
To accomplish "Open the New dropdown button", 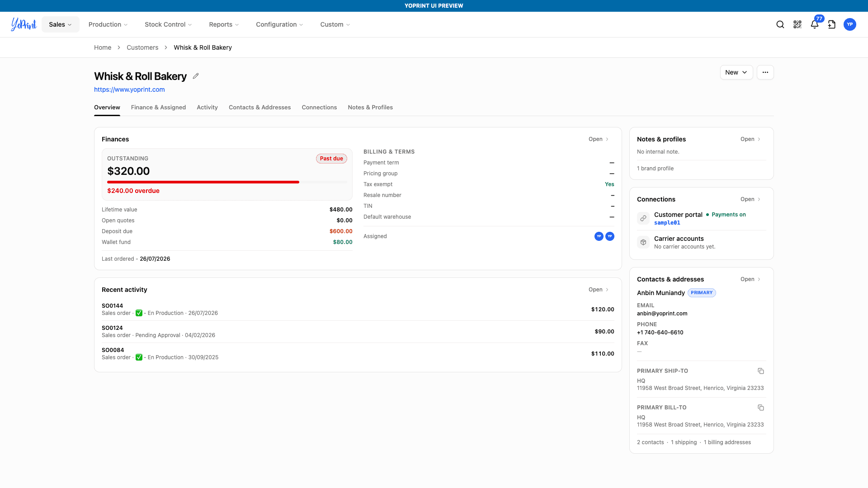I will (x=736, y=72).
